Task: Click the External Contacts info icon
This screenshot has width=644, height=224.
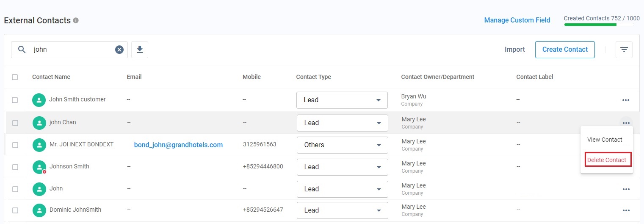Action: coord(76,20)
